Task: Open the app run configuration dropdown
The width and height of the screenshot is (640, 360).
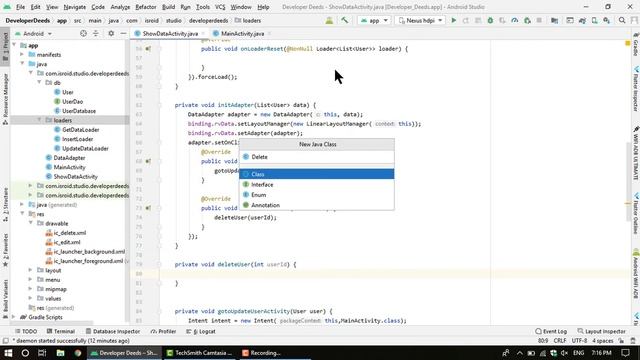Action: [x=374, y=20]
